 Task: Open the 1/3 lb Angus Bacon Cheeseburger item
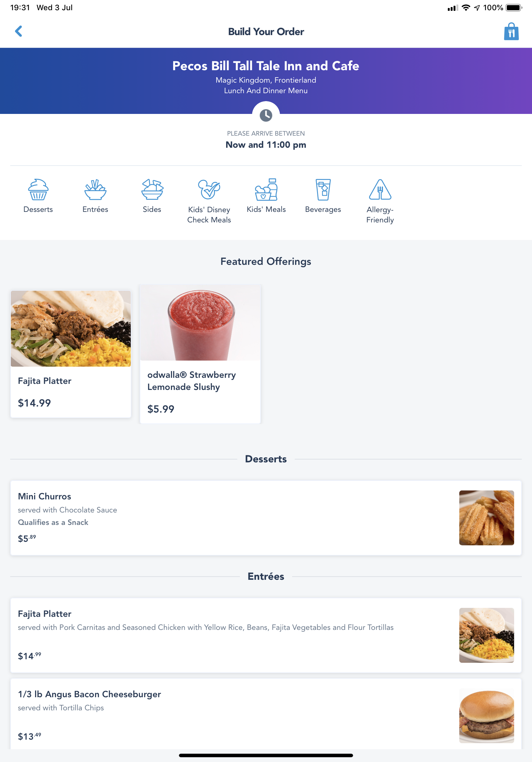tap(266, 713)
